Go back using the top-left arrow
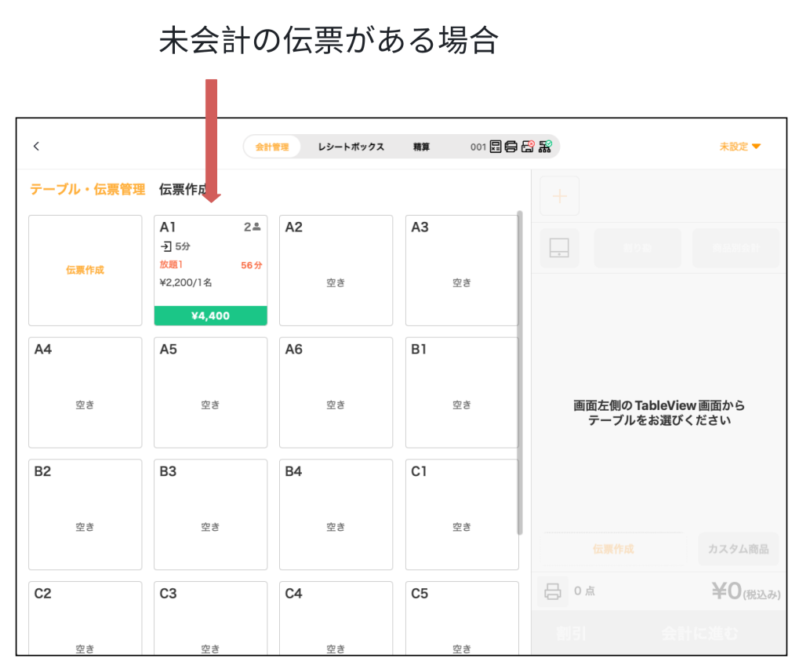 [x=36, y=147]
